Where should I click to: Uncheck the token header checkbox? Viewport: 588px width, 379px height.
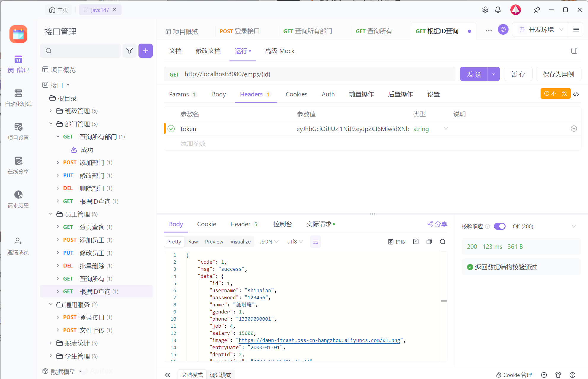click(171, 129)
